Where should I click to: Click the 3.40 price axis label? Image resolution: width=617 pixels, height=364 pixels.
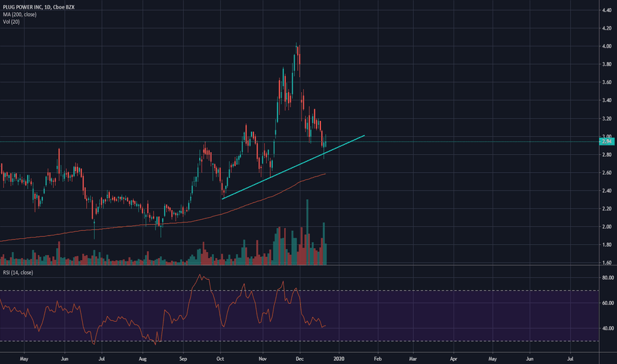click(x=606, y=101)
